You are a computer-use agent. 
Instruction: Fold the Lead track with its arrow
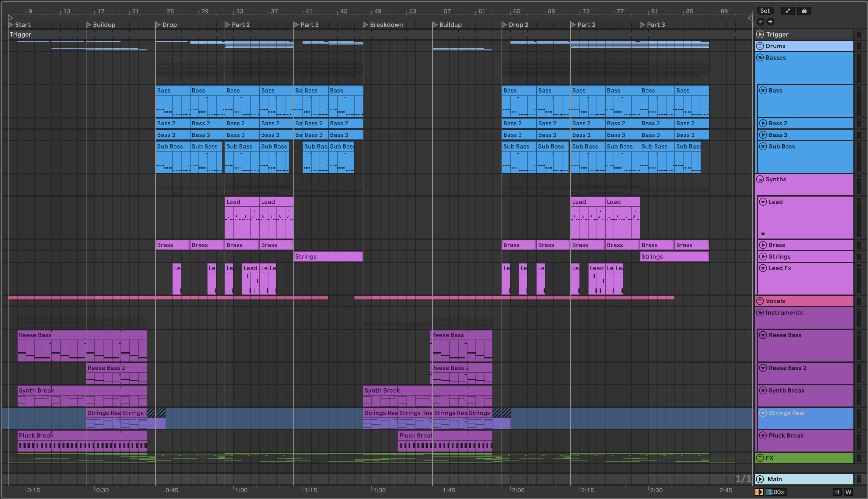(x=763, y=202)
